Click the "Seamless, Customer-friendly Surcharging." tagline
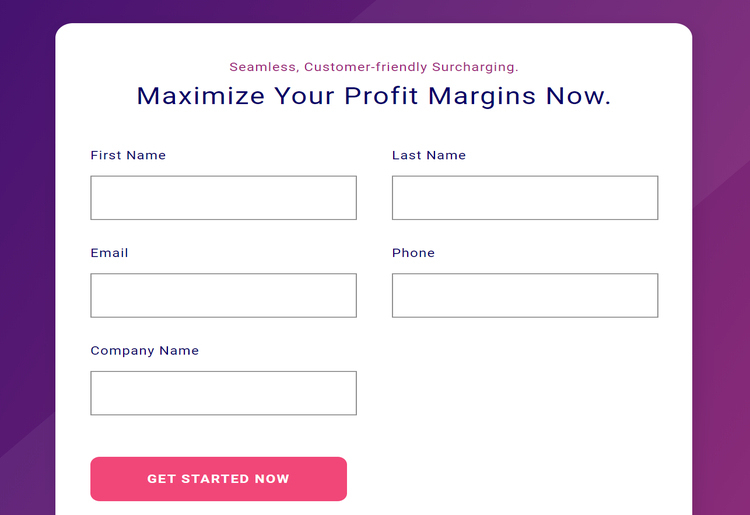750x515 pixels. (373, 67)
